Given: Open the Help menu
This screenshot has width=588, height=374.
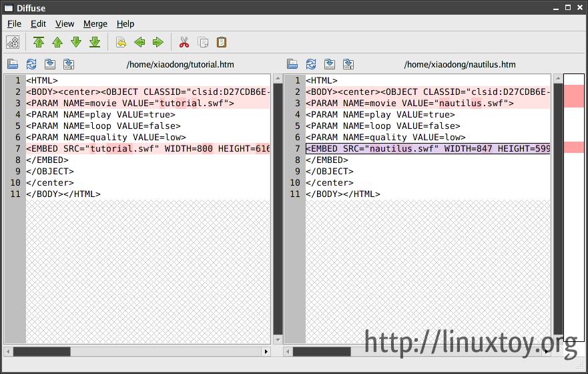Looking at the screenshot, I should click(125, 23).
